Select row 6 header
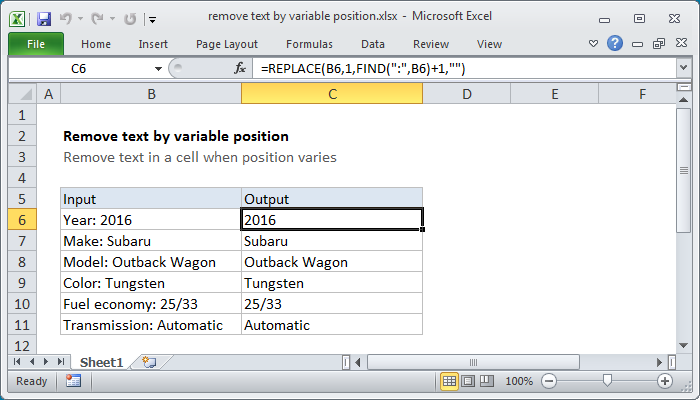700x400 pixels. [22, 220]
